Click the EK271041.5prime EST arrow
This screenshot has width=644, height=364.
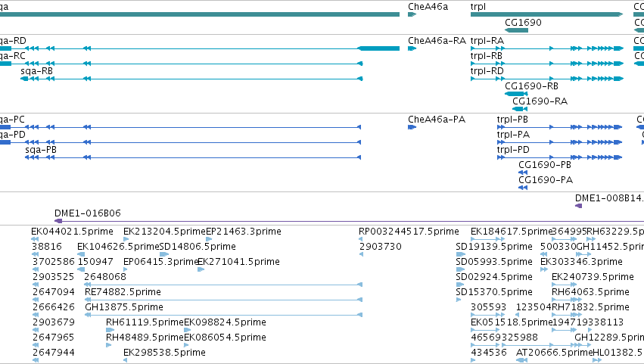click(x=201, y=269)
